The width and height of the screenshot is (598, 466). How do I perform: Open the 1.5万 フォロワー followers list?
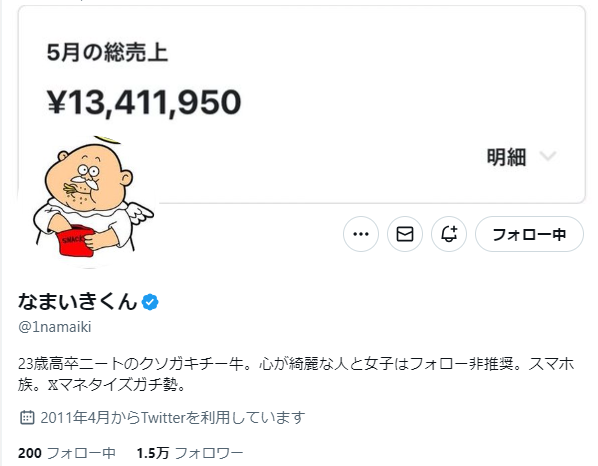coord(190,453)
